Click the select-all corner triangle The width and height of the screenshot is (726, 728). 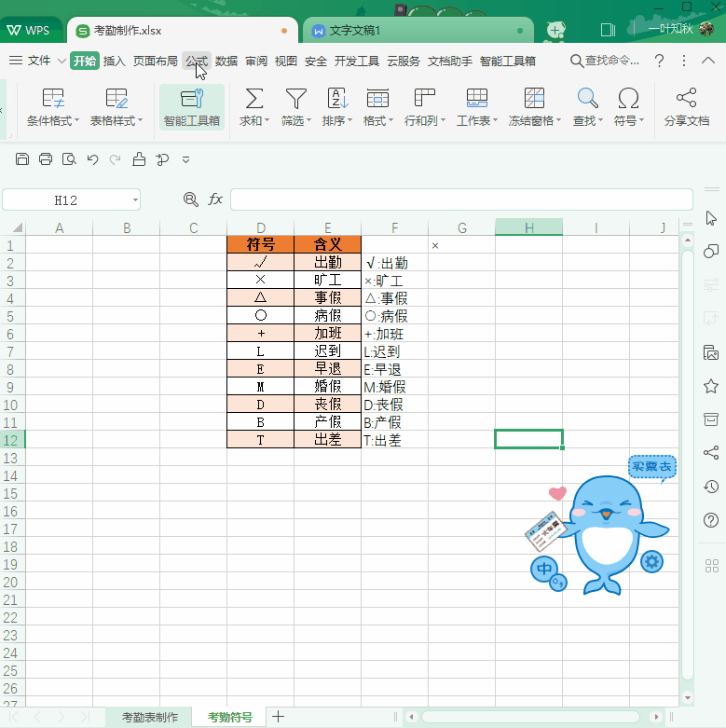[17, 227]
